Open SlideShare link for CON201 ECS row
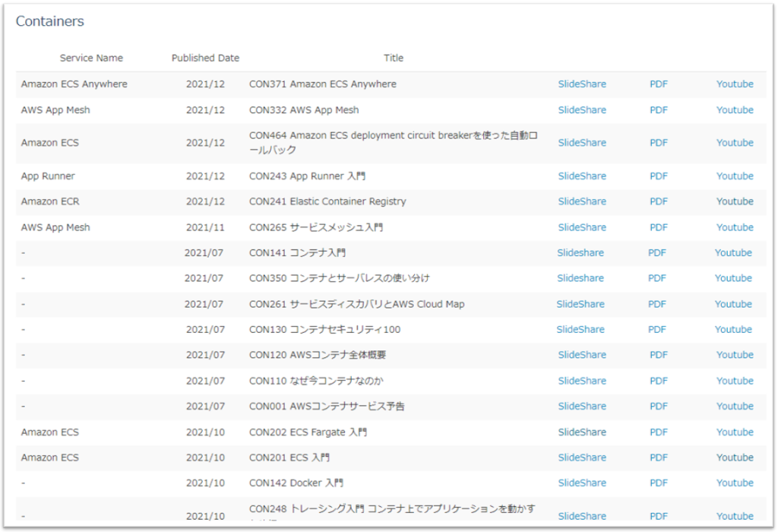The width and height of the screenshot is (778, 532). pos(582,458)
